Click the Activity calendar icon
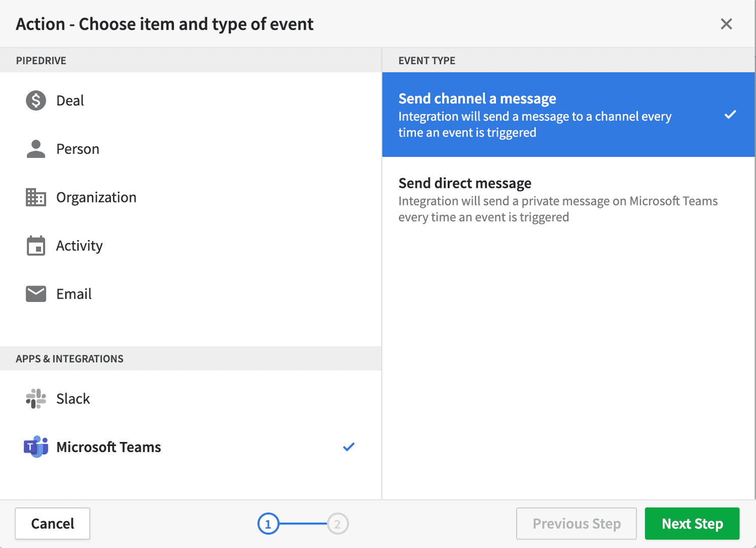756x548 pixels. click(x=36, y=246)
